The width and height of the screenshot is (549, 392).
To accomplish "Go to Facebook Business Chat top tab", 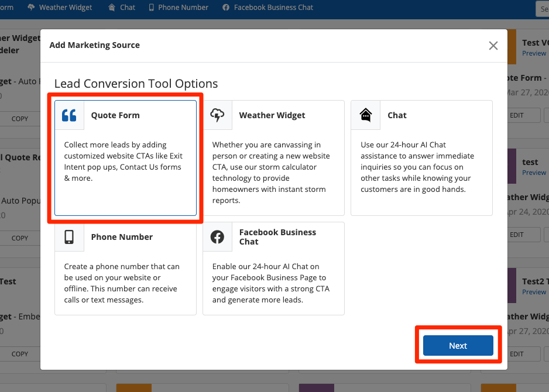I will (x=273, y=8).
